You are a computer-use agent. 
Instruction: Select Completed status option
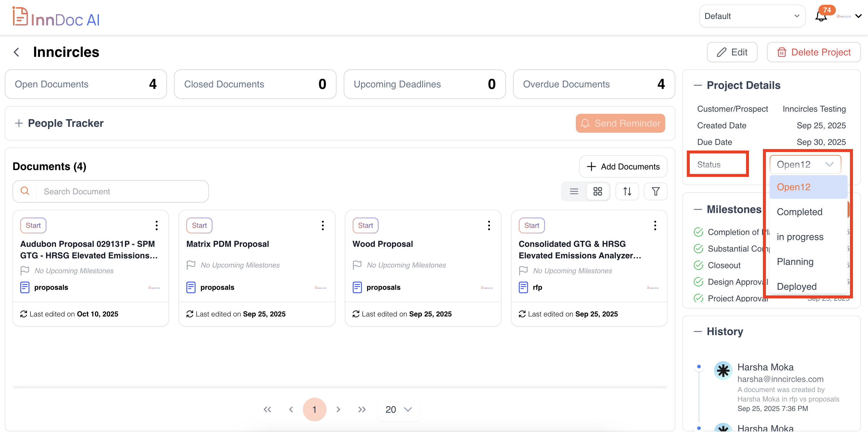point(799,212)
